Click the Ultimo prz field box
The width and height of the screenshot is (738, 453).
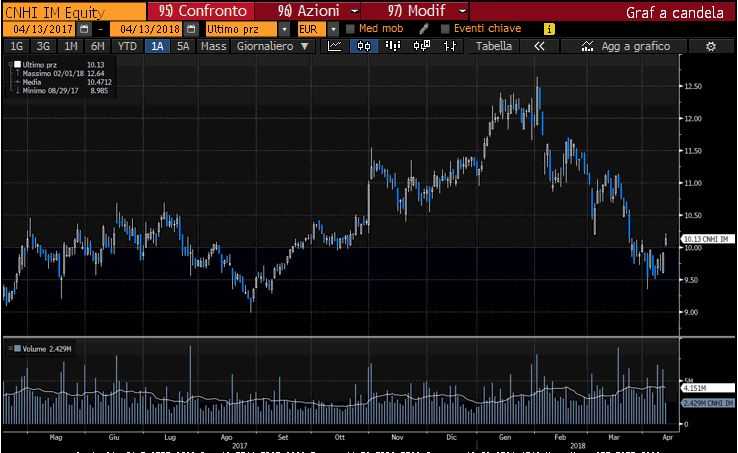click(241, 29)
